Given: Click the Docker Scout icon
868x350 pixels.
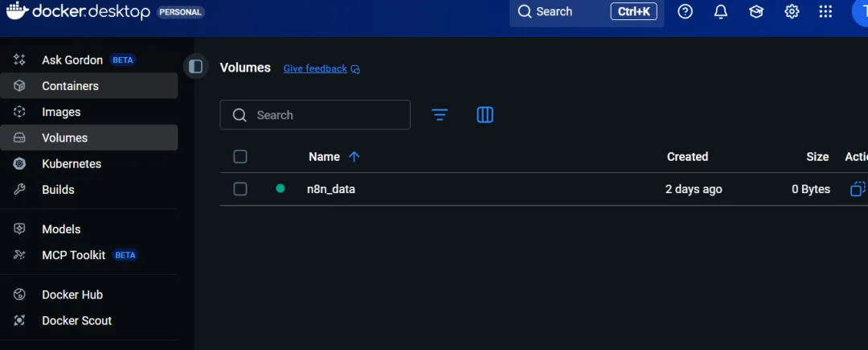Looking at the screenshot, I should pos(19,321).
